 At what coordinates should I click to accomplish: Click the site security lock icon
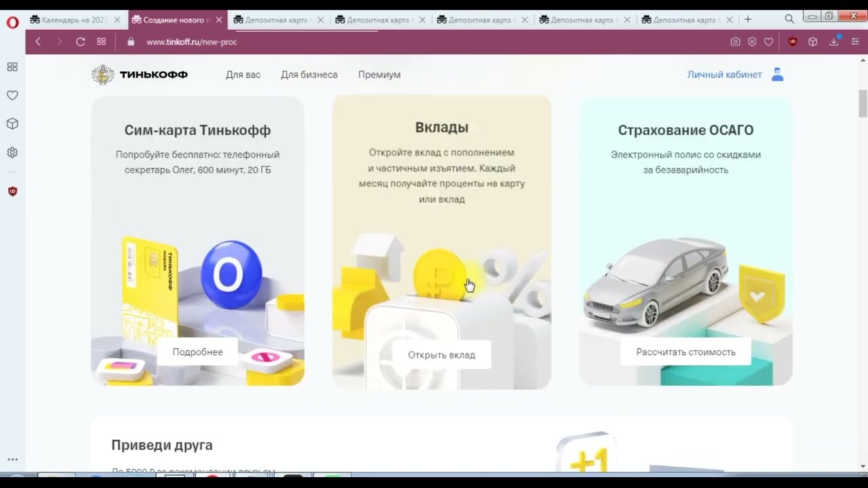click(131, 41)
